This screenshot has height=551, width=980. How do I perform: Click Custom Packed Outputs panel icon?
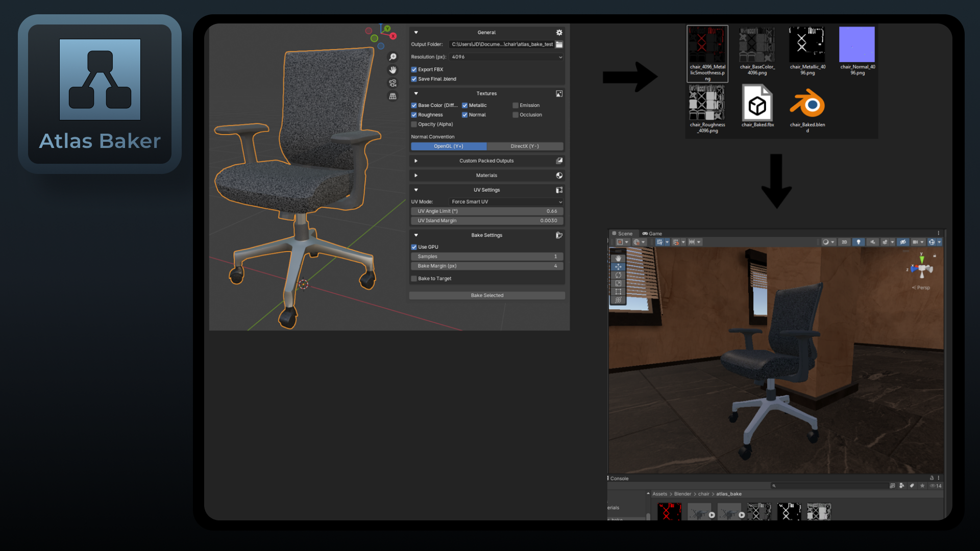(559, 161)
